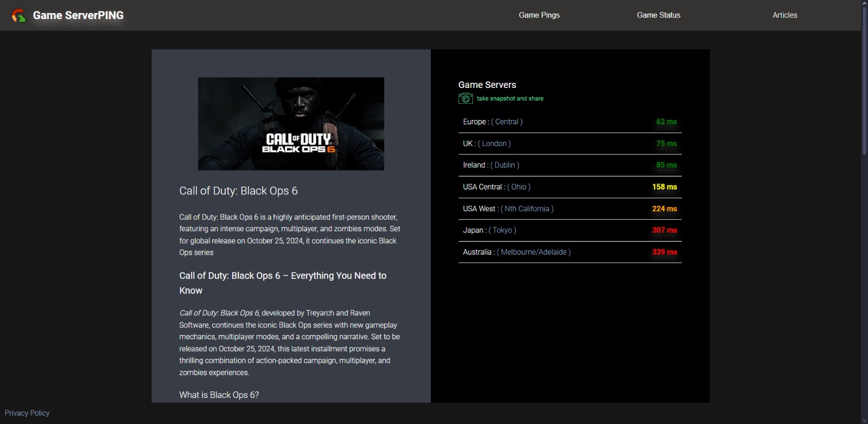Click the 75 ms ping value
The height and width of the screenshot is (424, 868).
click(667, 143)
